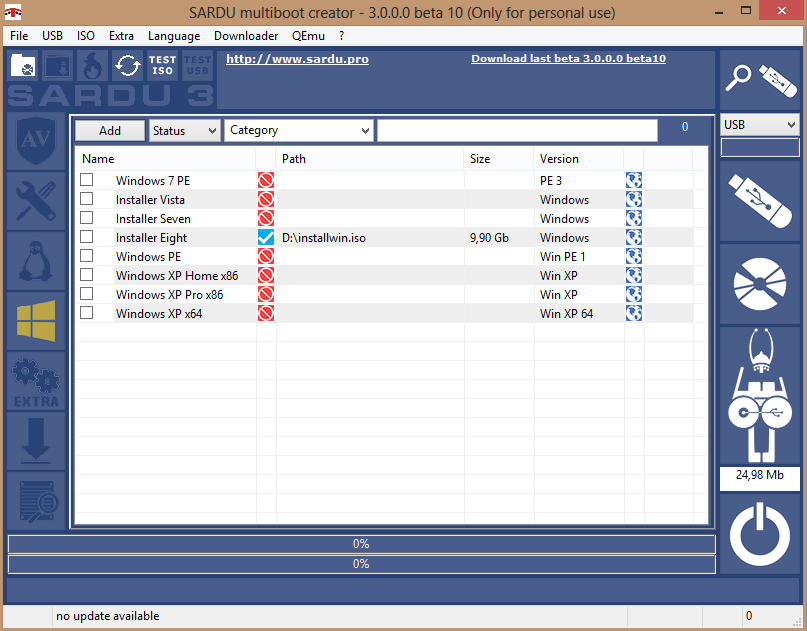Open the Windows logo category

36,321
